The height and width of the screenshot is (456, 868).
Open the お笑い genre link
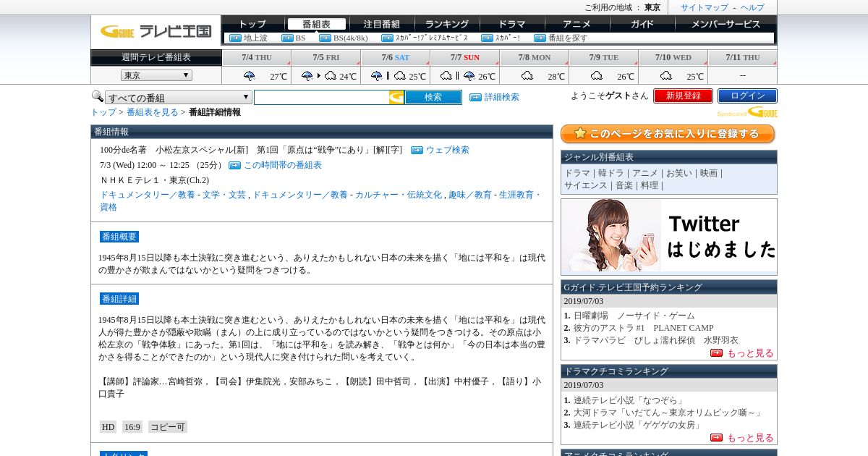pos(679,173)
